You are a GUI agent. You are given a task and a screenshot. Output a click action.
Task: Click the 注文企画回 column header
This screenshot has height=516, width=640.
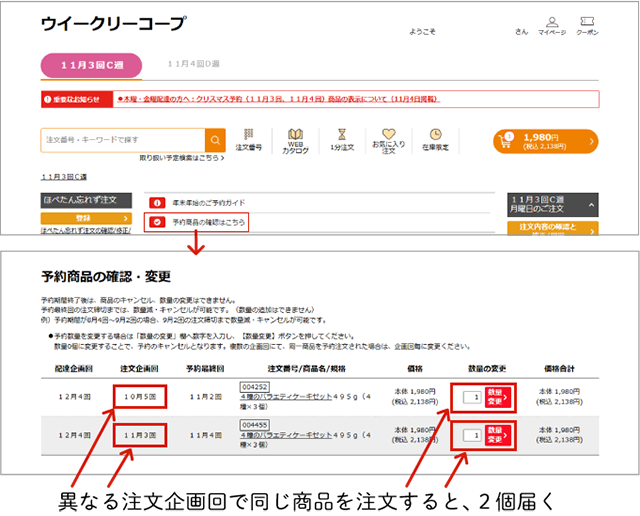tap(139, 369)
